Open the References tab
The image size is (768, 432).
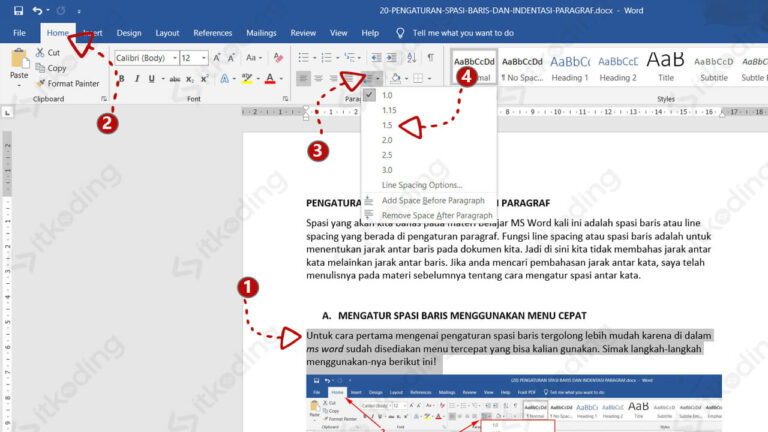coord(213,33)
